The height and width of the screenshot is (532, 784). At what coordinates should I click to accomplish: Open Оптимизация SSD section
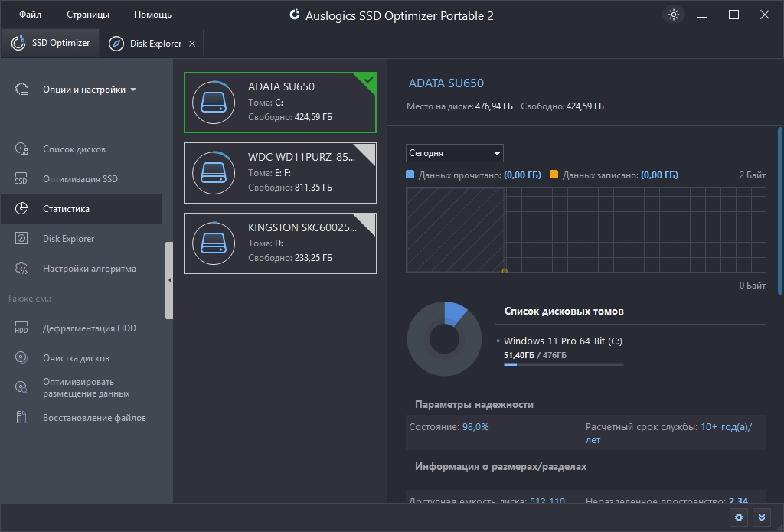[x=81, y=179]
